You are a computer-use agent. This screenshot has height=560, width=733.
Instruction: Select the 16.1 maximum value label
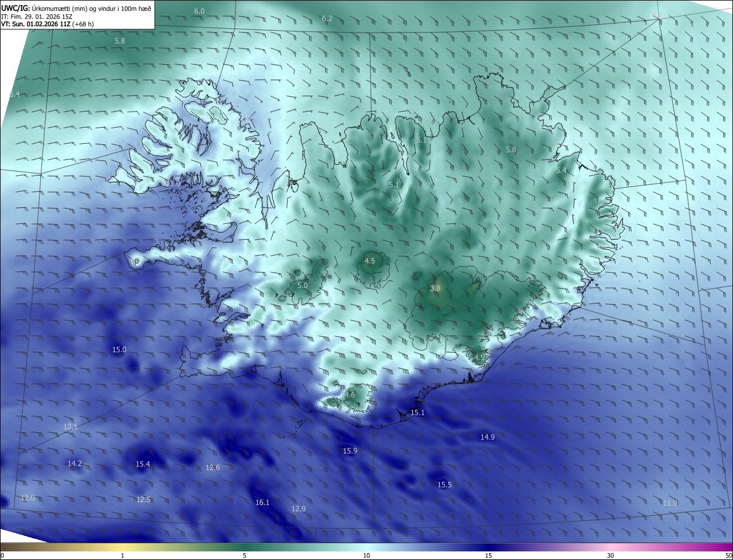tap(262, 503)
